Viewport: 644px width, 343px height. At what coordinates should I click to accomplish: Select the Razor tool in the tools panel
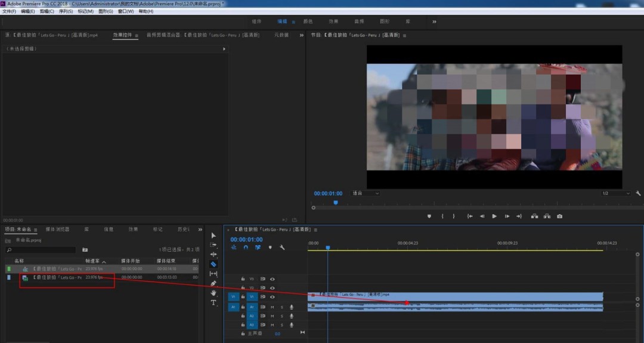(213, 264)
